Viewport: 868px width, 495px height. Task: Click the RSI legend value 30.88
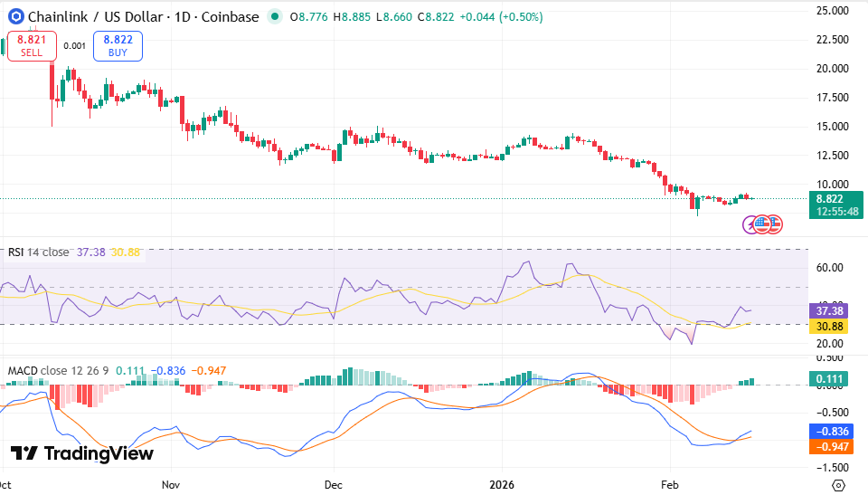(x=126, y=252)
